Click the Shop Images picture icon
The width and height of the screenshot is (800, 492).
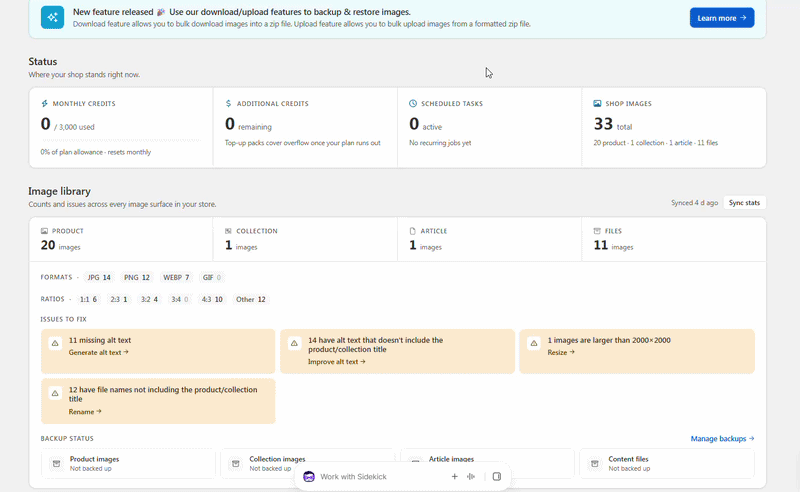coord(597,104)
